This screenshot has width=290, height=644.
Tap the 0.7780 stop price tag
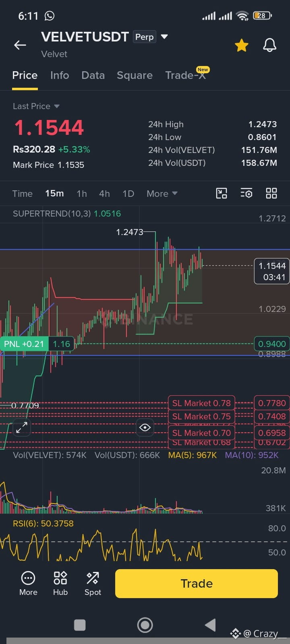[x=272, y=403]
